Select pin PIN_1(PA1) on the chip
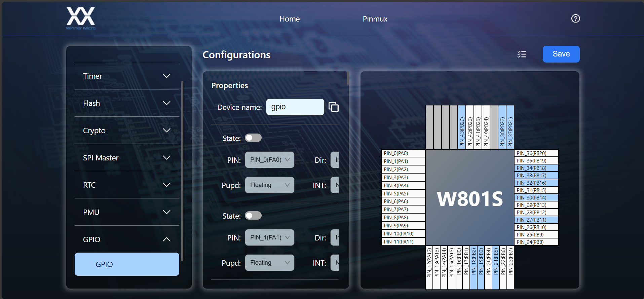The width and height of the screenshot is (644, 299). (403, 161)
